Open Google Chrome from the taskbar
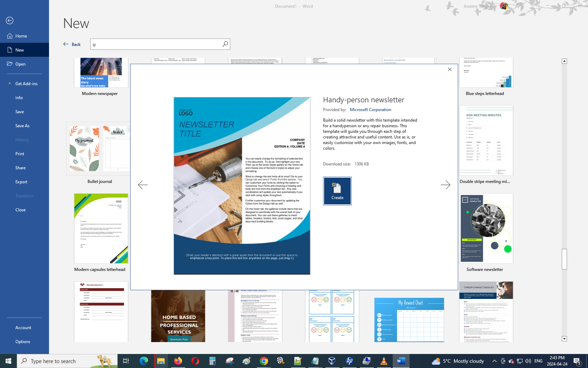Screen dimensions: 588x368 [x=264, y=361]
